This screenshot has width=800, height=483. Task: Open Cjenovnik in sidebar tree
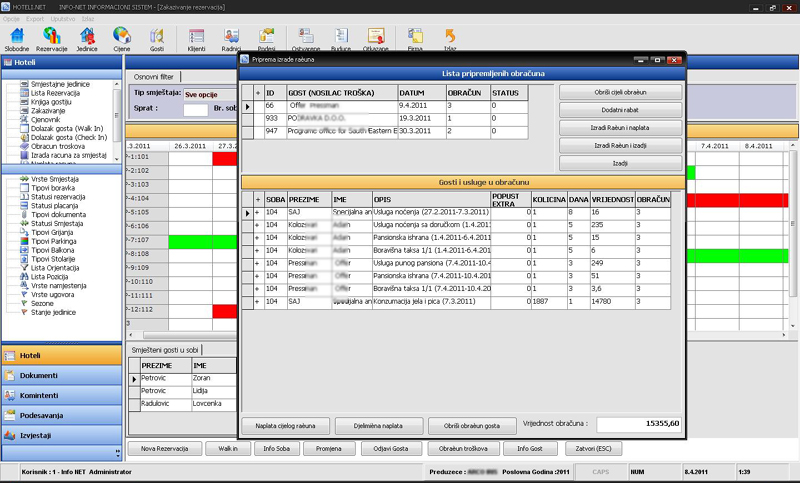(x=45, y=119)
